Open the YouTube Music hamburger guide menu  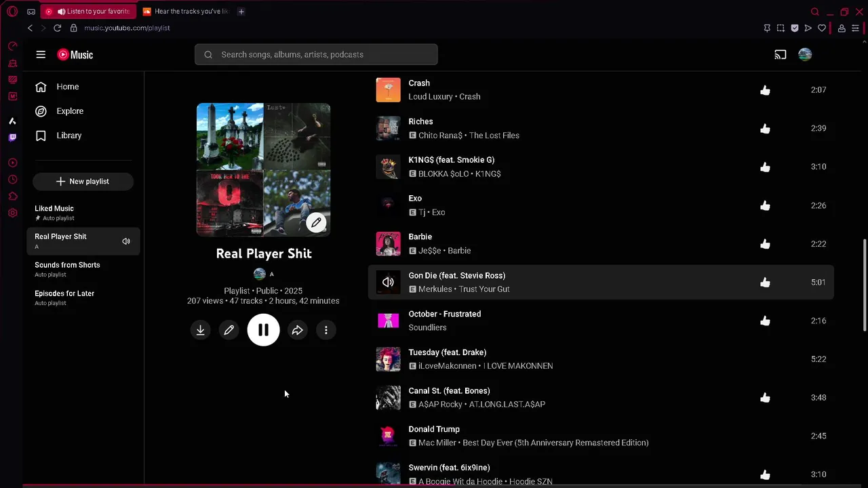(x=41, y=55)
